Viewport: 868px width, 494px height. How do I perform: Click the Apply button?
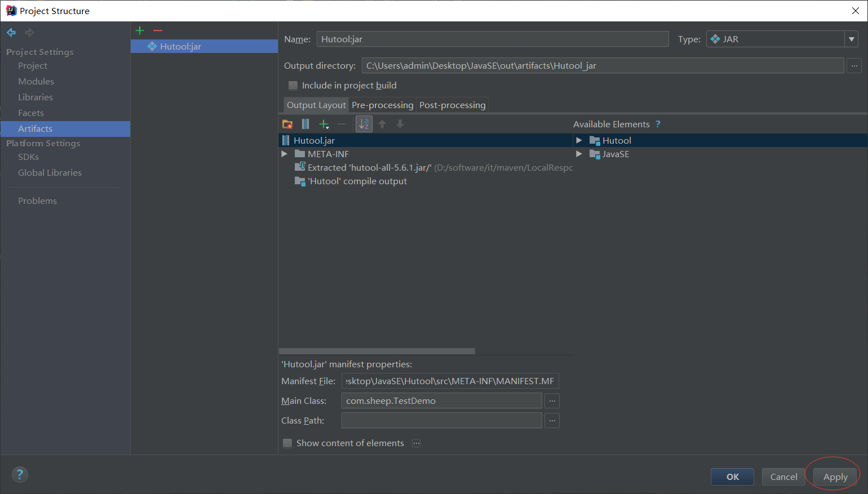pyautogui.click(x=835, y=477)
